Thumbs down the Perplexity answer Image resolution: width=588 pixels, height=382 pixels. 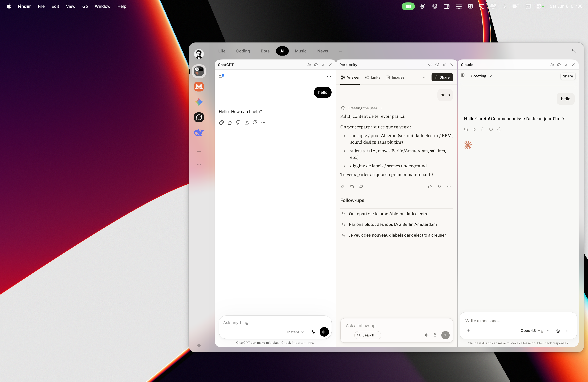[x=439, y=186]
